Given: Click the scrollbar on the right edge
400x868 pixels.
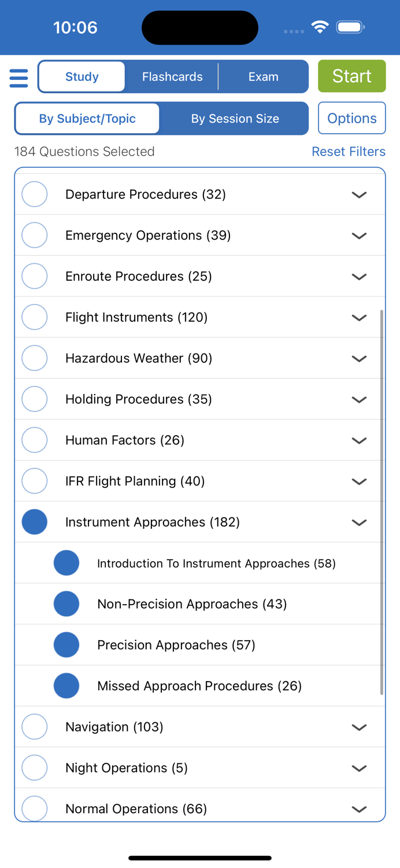Looking at the screenshot, I should click(x=382, y=503).
